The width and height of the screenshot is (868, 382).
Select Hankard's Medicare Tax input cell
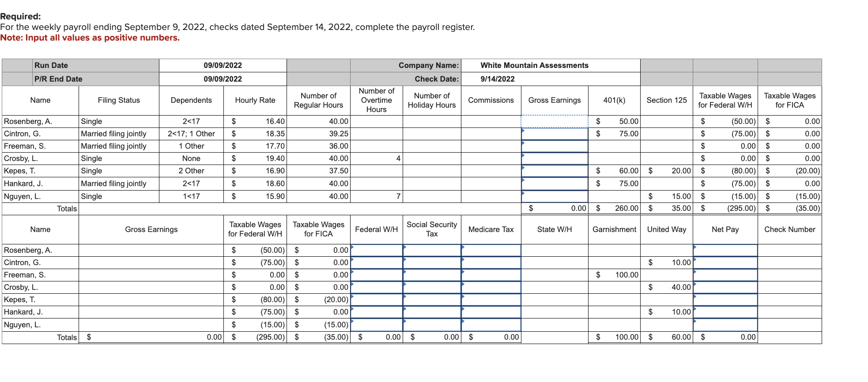(491, 312)
